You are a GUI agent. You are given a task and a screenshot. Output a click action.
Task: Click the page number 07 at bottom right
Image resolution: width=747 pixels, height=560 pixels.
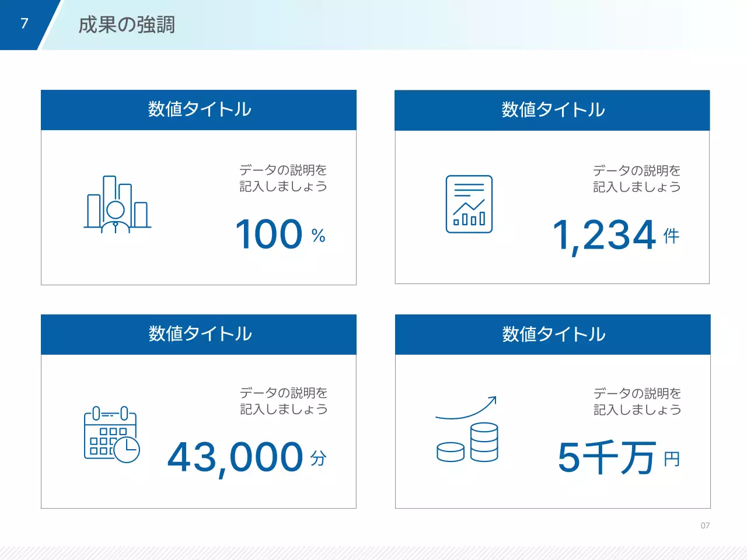706,526
